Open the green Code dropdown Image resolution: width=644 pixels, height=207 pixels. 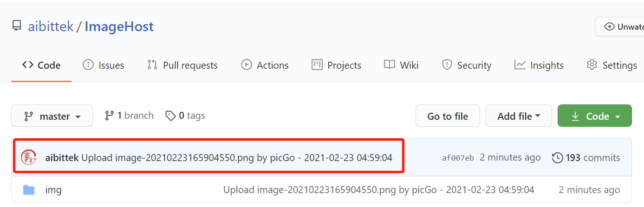click(x=594, y=116)
